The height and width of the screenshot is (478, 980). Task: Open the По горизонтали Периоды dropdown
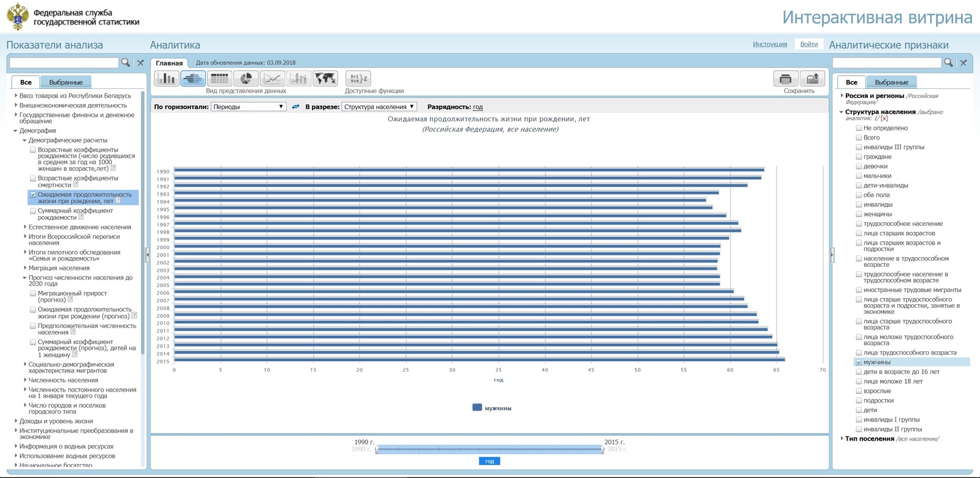click(x=249, y=106)
